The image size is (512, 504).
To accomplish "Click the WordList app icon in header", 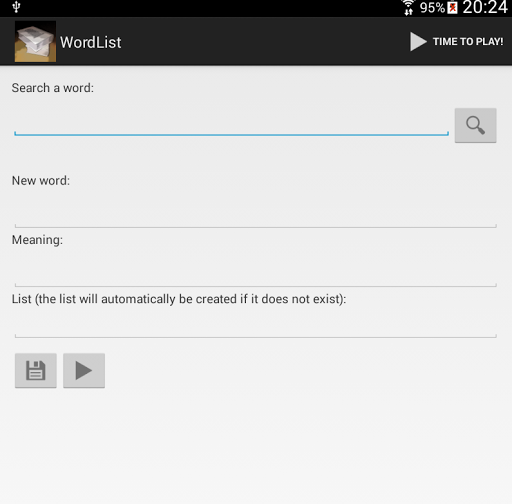I will click(x=35, y=42).
